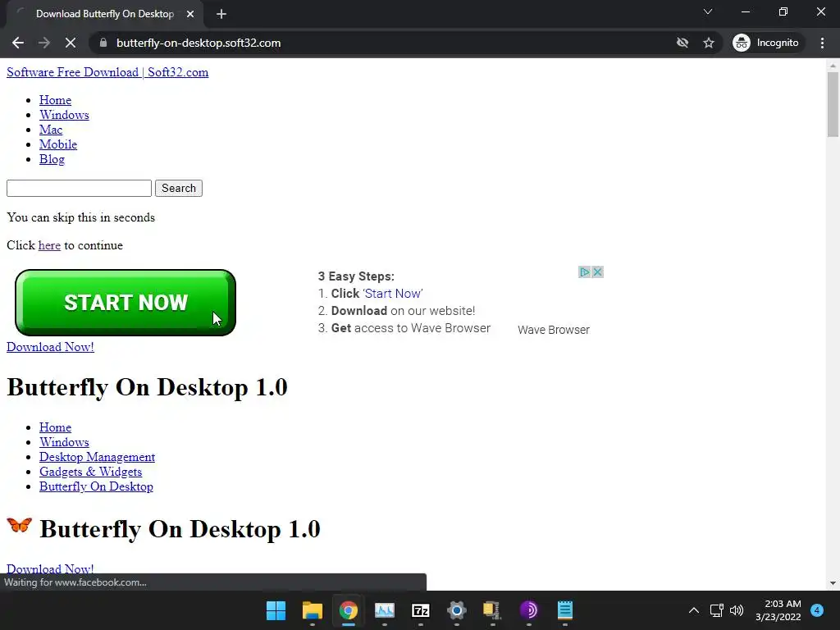Focus the site search text field
Image resolution: width=840 pixels, height=630 pixels.
point(79,188)
